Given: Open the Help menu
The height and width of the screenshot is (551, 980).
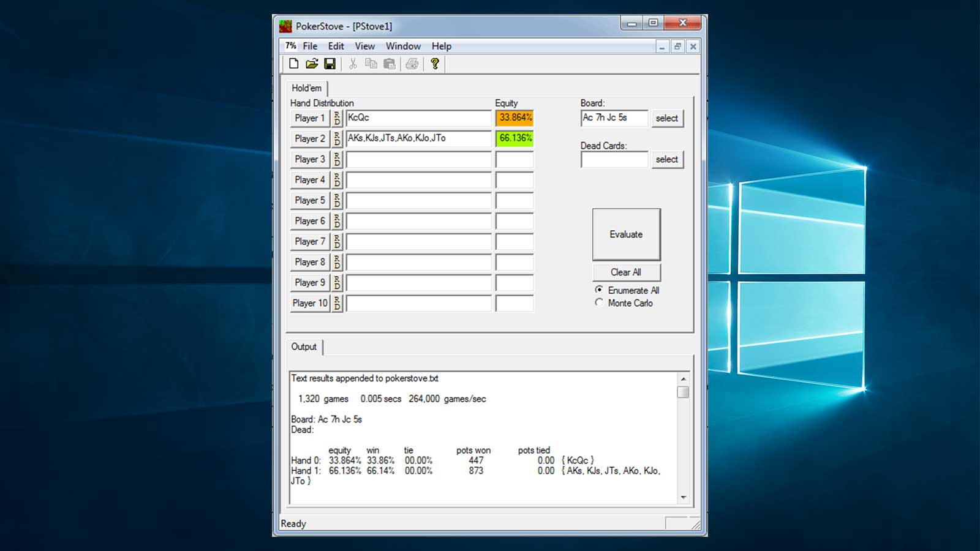Looking at the screenshot, I should point(441,46).
